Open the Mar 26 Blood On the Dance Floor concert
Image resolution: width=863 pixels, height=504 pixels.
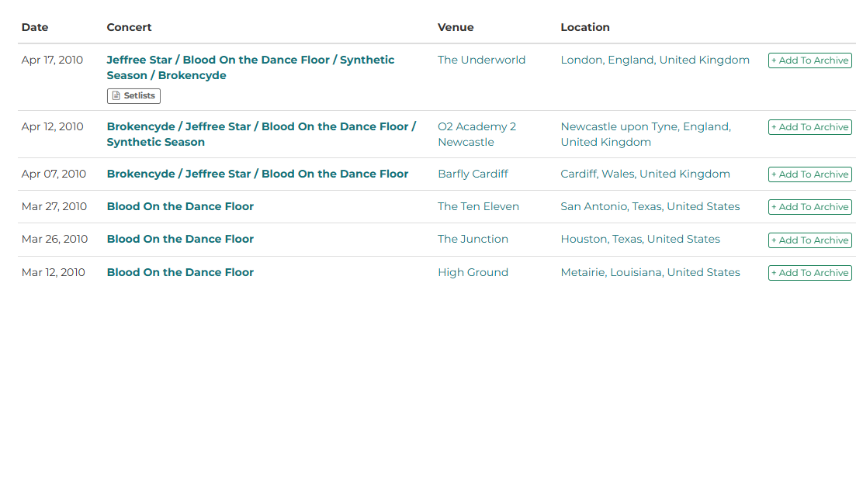[x=180, y=239]
